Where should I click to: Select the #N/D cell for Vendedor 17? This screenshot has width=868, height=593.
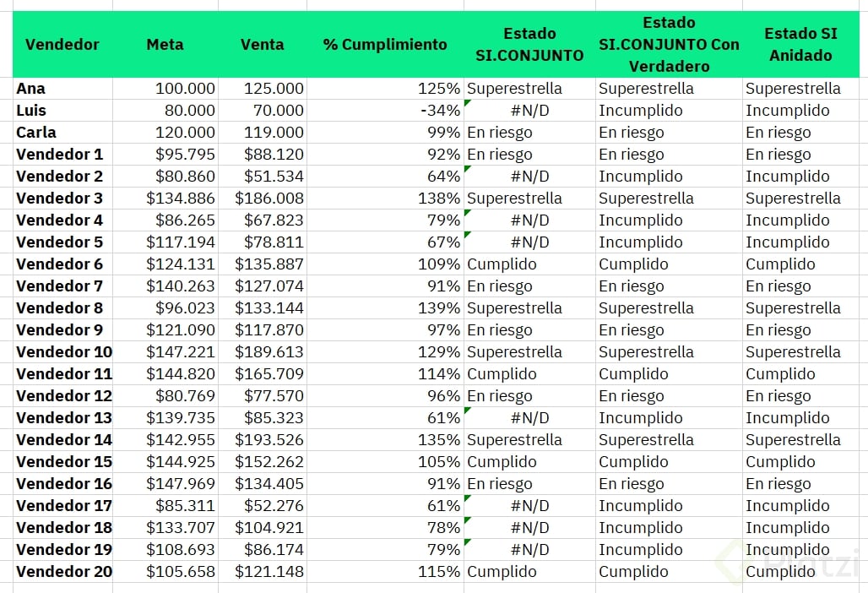[x=529, y=505]
